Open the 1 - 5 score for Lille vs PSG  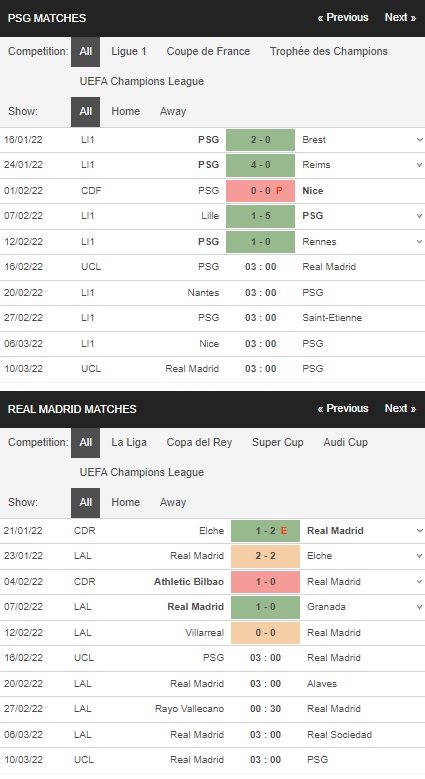coord(260,216)
